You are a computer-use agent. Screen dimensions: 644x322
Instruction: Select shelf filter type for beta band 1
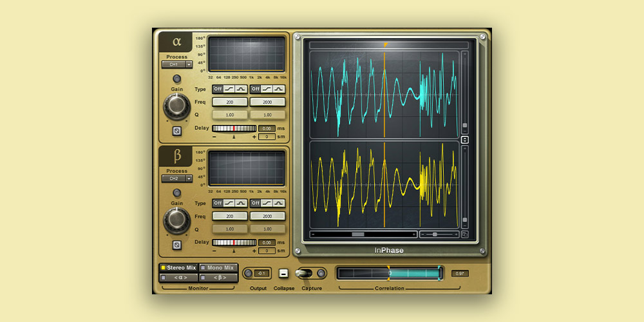[x=229, y=203]
